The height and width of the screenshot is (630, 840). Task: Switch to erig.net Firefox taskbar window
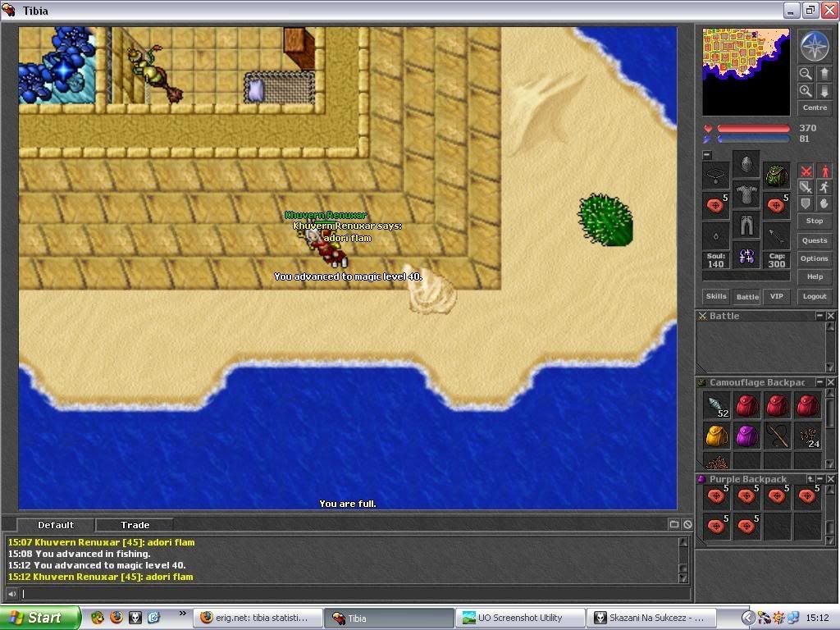pyautogui.click(x=258, y=618)
